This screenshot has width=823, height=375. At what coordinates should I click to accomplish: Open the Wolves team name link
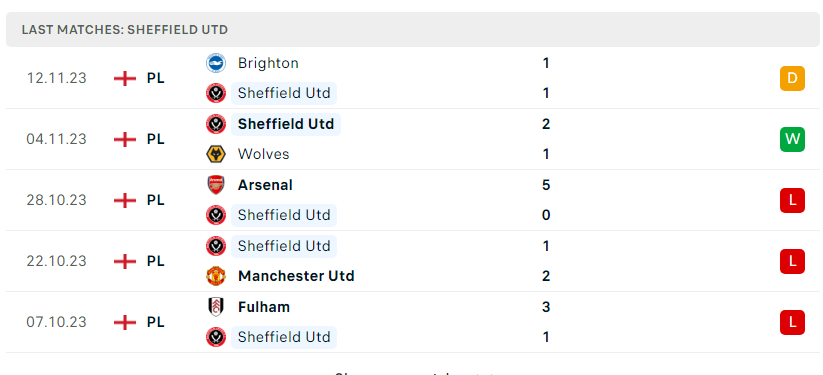pyautogui.click(x=263, y=154)
